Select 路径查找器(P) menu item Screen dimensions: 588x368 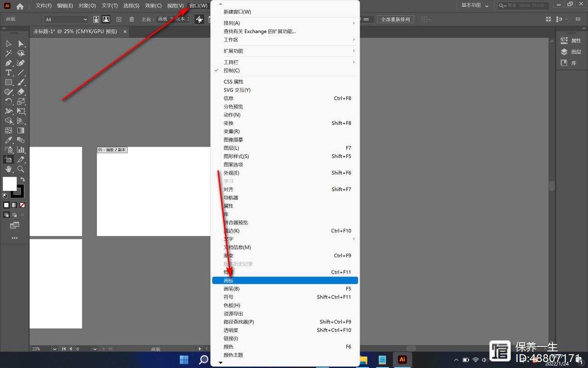[285, 322]
